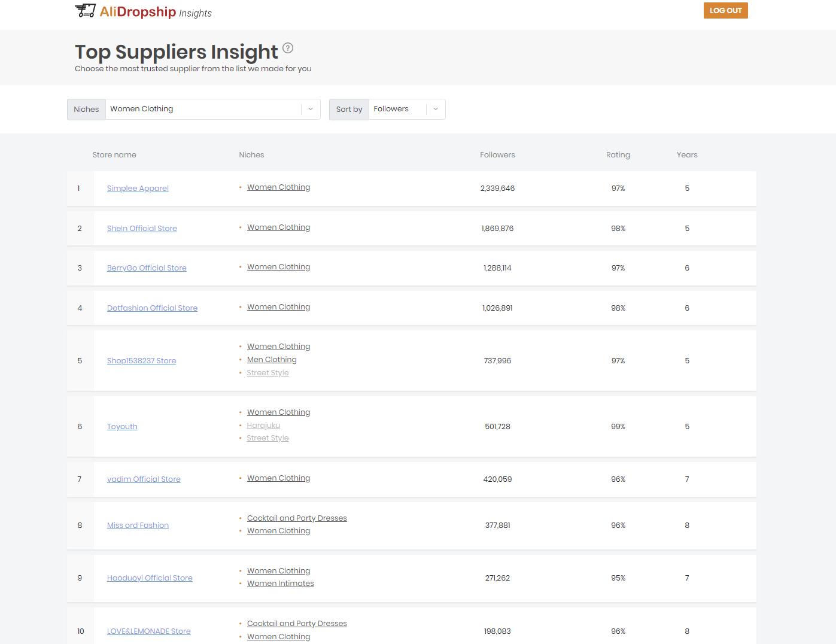Click the Rating column header
Image resolution: width=836 pixels, height=644 pixels.
[618, 154]
